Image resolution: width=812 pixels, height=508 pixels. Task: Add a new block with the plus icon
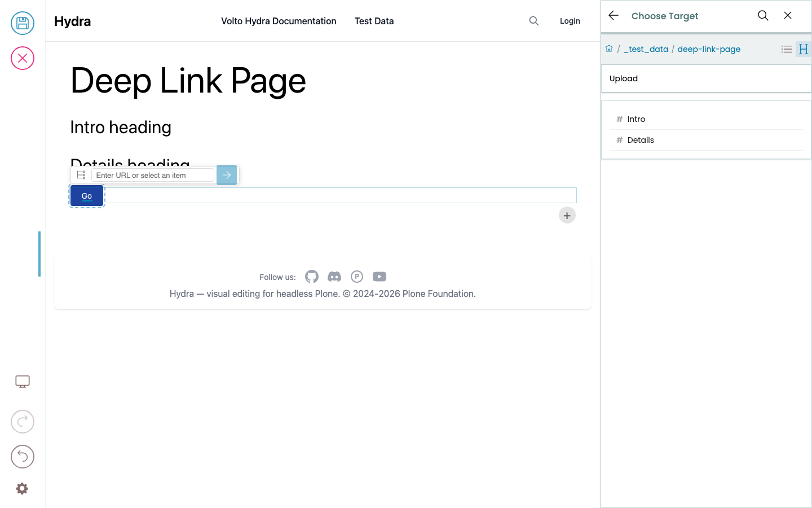coord(567,215)
